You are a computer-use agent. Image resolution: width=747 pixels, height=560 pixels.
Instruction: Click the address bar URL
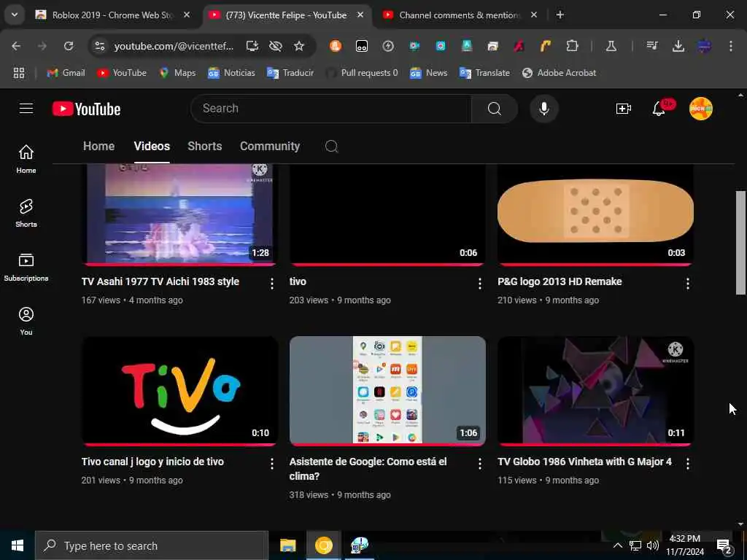click(x=174, y=46)
